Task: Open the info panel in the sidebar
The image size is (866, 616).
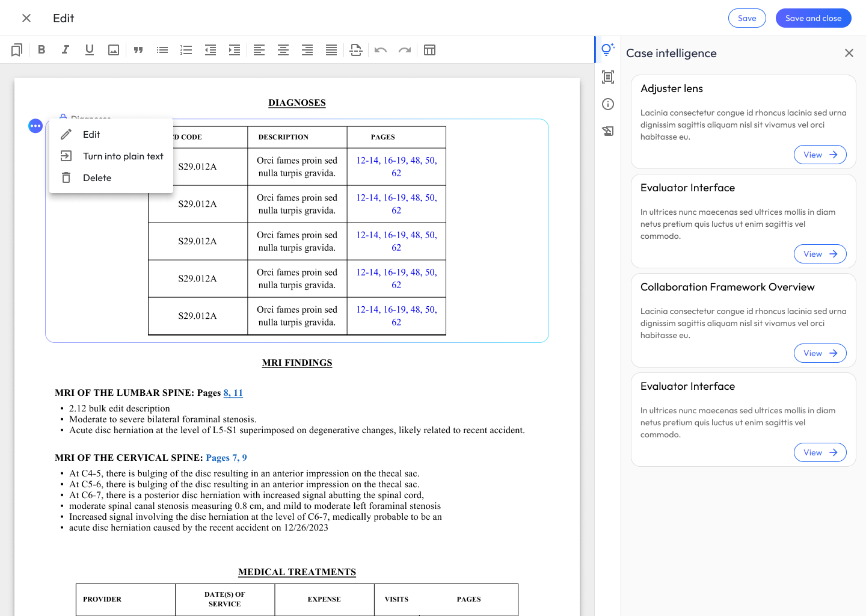Action: point(608,104)
